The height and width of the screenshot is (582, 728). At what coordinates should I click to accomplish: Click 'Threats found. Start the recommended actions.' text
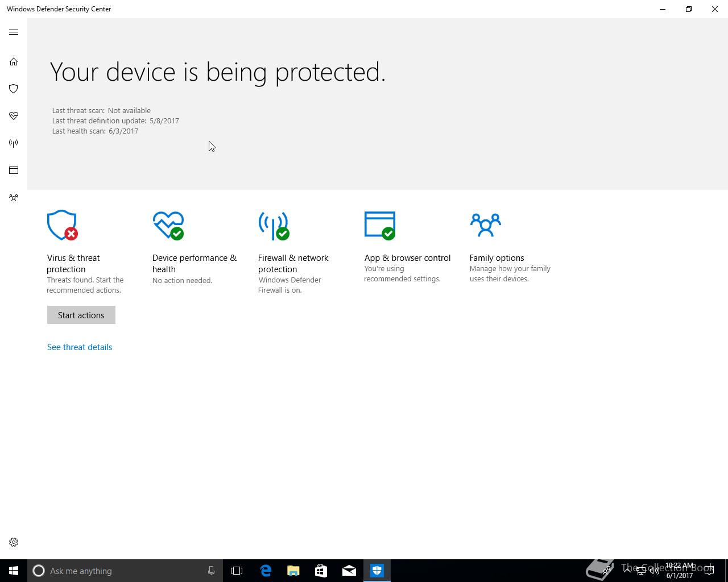tap(85, 285)
